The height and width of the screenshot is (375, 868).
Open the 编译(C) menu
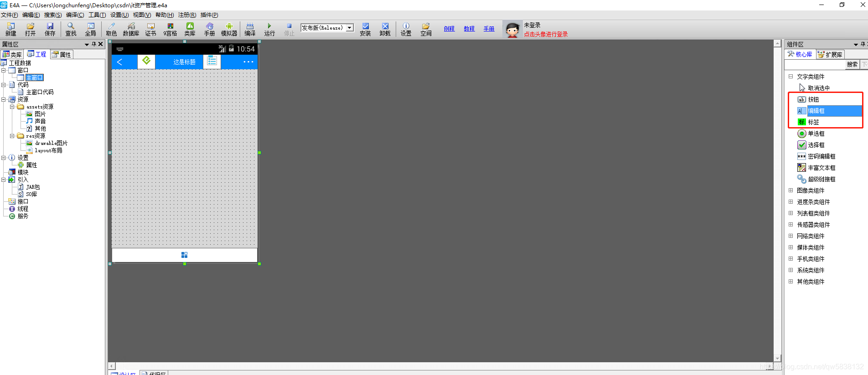coord(75,15)
